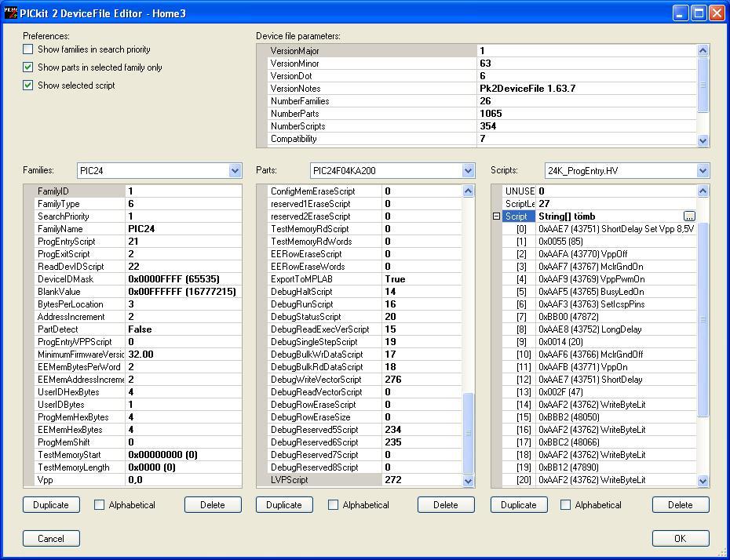Select the DebugReserved5Script row
This screenshot has height=560, width=730.
[x=364, y=430]
